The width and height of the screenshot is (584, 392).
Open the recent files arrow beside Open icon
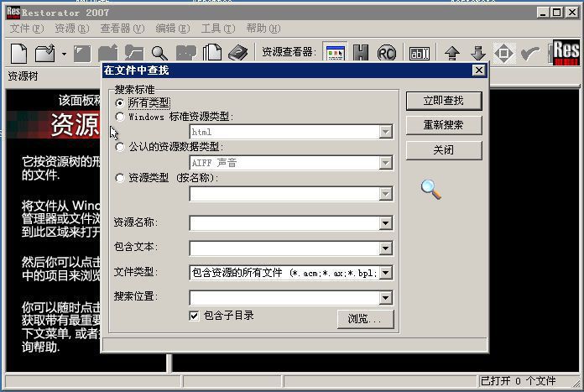click(64, 54)
